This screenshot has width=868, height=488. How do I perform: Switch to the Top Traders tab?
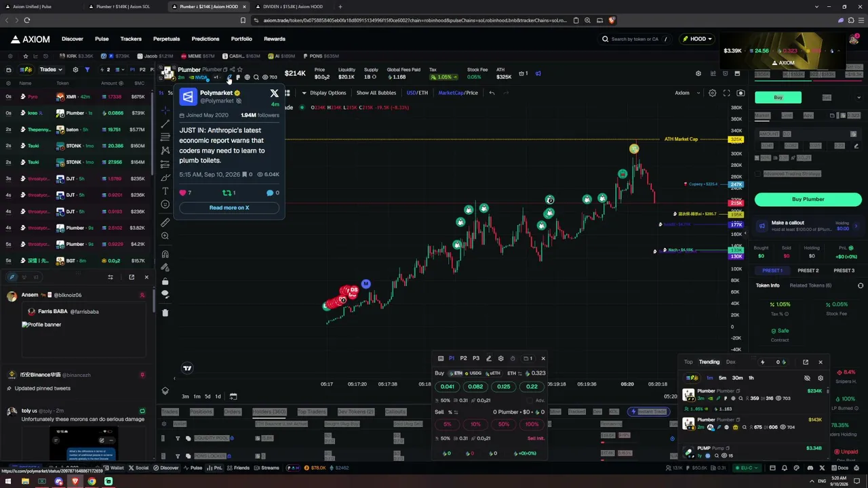coord(312,411)
